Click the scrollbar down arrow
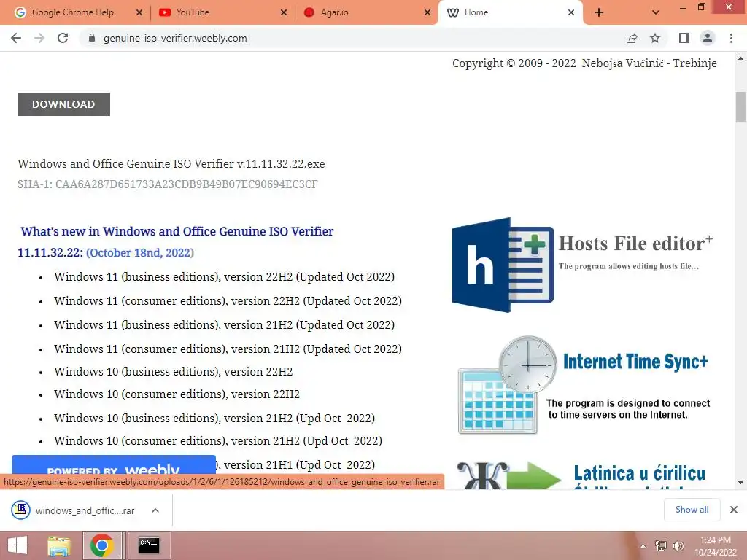Viewport: 747px width, 560px height. [x=740, y=483]
